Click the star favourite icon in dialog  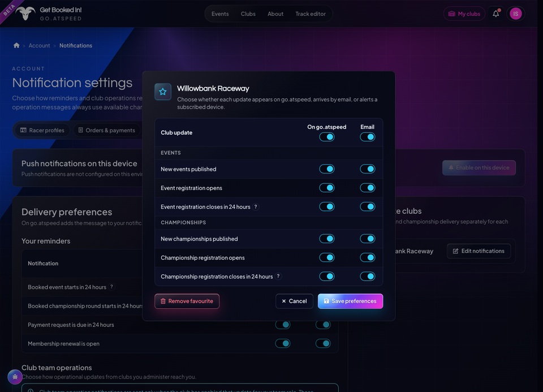(x=163, y=92)
